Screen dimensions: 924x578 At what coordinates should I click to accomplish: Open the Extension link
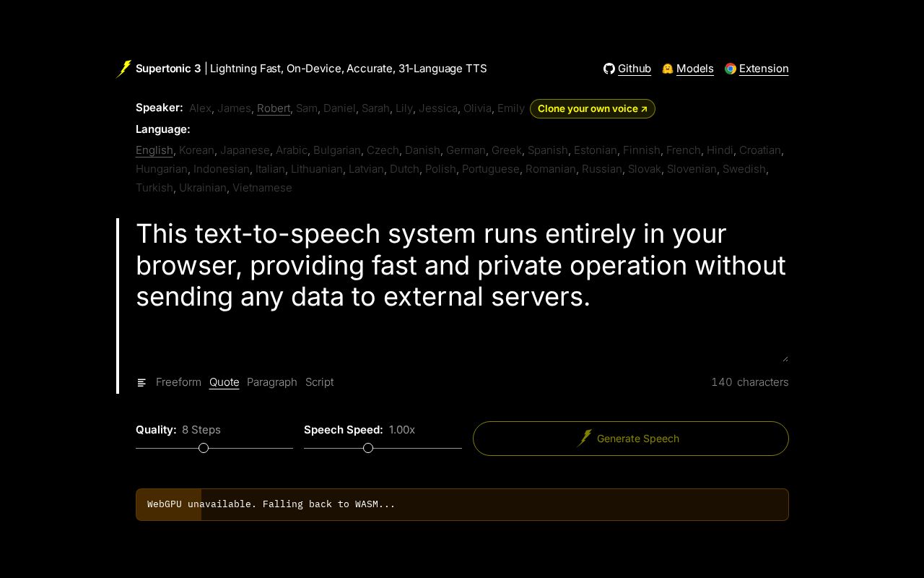(x=764, y=69)
